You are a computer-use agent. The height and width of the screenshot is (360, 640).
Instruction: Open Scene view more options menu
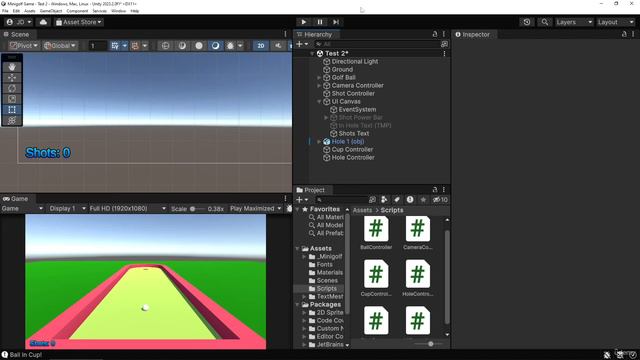(x=285, y=34)
